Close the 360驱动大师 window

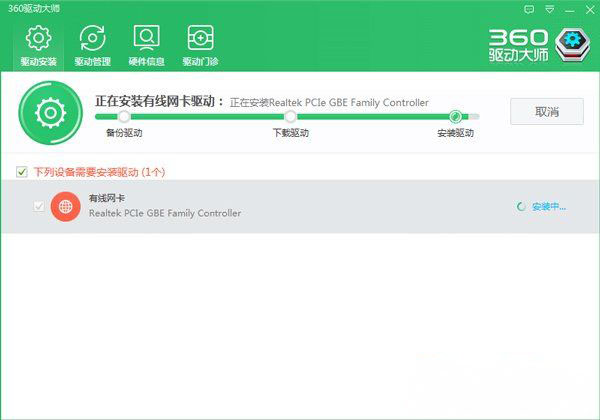tap(590, 10)
